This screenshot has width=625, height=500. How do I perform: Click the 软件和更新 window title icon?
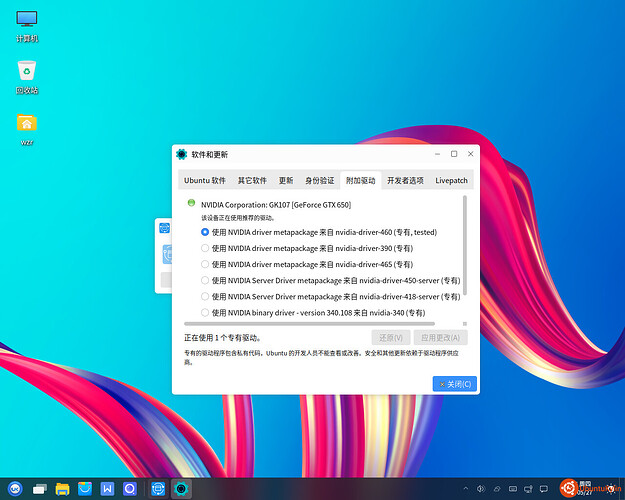pos(181,154)
